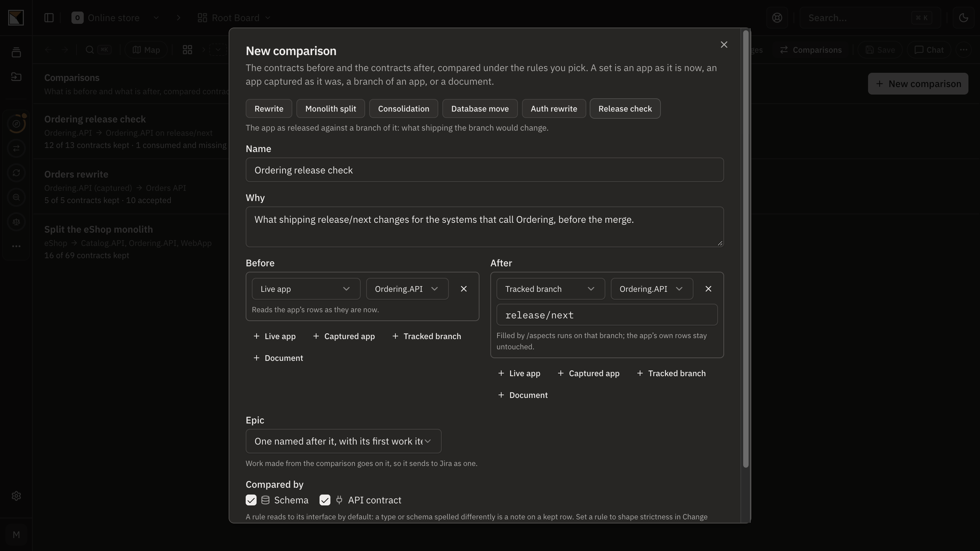
Task: Select the Rewrite preset
Action: 268,109
